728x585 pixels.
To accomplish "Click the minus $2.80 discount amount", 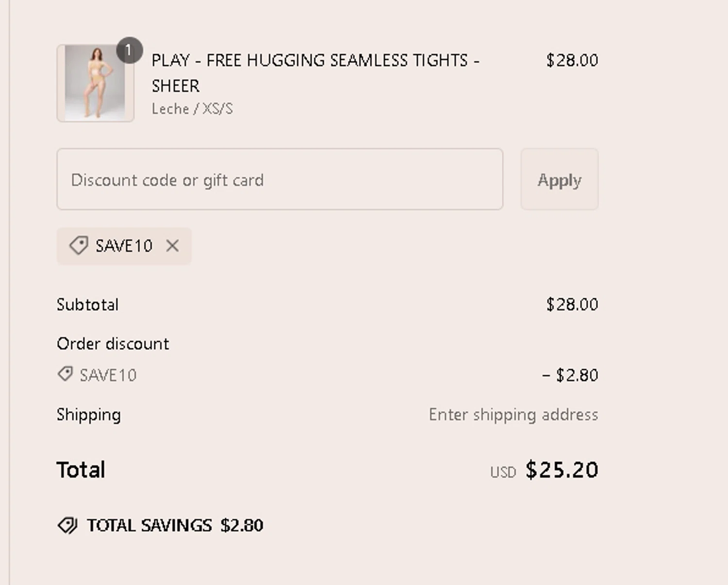I will click(x=570, y=375).
